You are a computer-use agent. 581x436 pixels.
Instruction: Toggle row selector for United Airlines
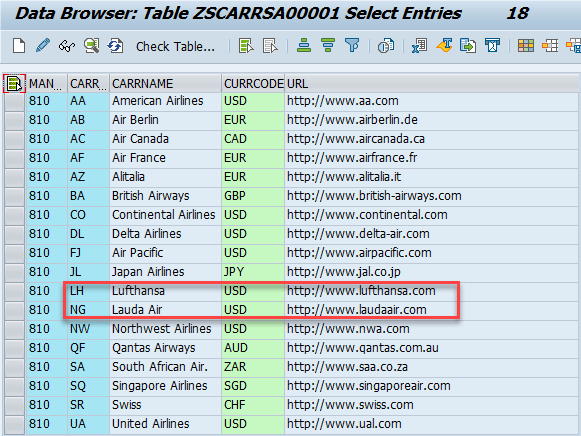click(x=14, y=424)
